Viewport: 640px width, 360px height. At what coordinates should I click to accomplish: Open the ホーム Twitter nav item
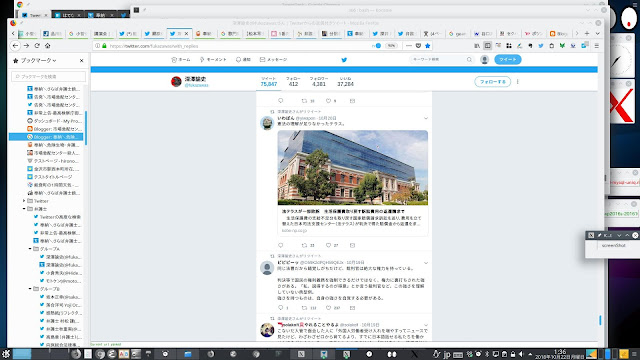pyautogui.click(x=181, y=60)
